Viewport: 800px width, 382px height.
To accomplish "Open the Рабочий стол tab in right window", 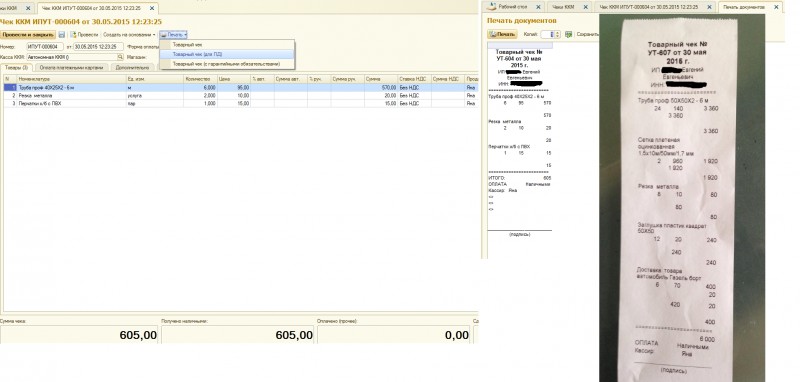I will pos(513,7).
